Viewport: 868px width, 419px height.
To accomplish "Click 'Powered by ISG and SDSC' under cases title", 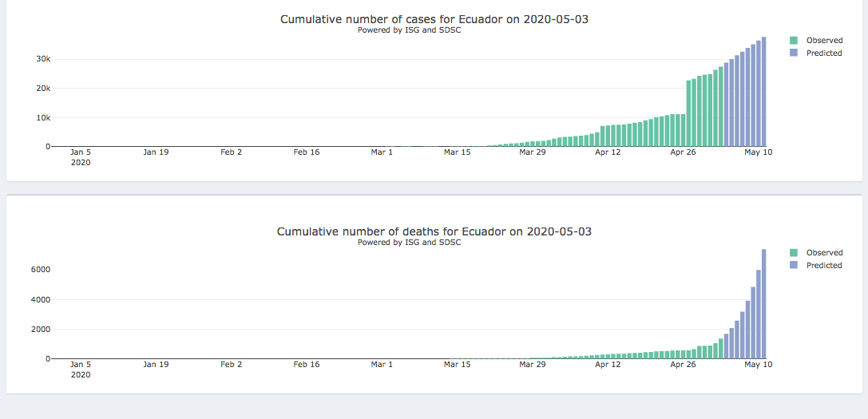I will coord(409,30).
